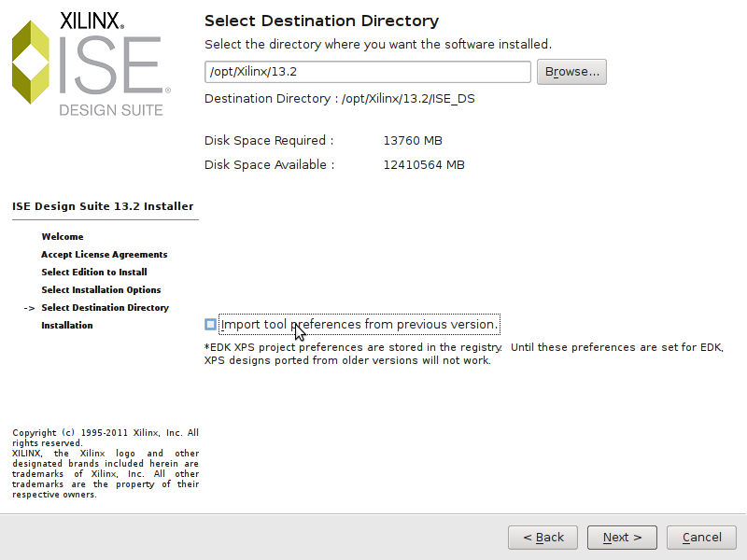Return with the Back button
747x560 pixels.
pyautogui.click(x=543, y=538)
